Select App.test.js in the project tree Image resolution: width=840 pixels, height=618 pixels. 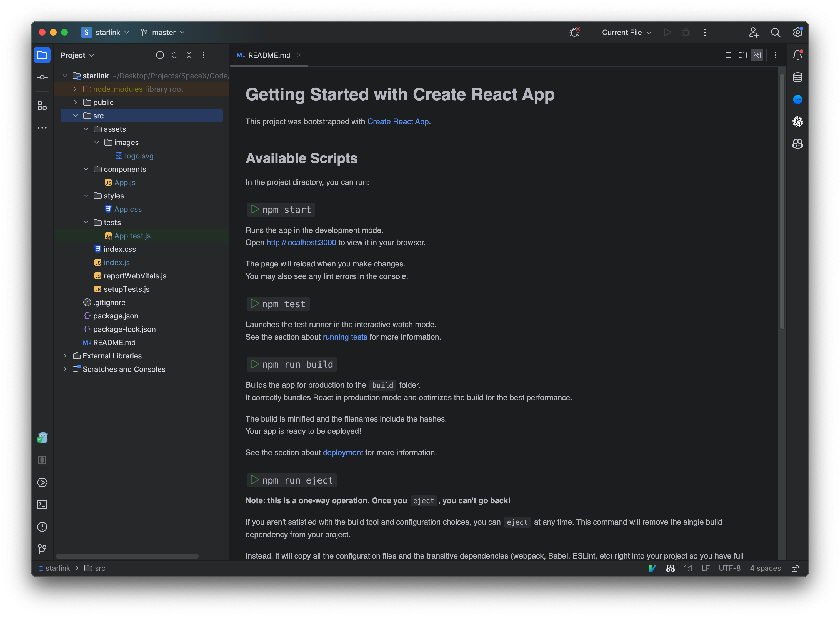pyautogui.click(x=133, y=236)
